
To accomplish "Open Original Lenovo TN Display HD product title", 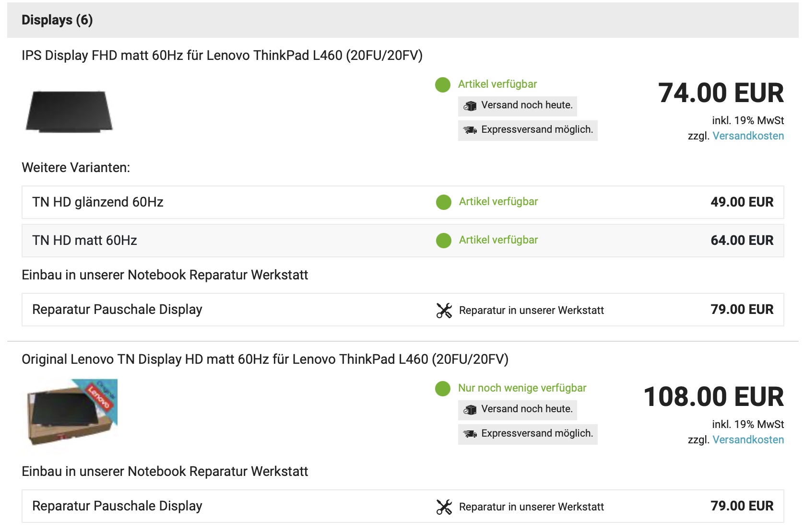I will (x=265, y=359).
